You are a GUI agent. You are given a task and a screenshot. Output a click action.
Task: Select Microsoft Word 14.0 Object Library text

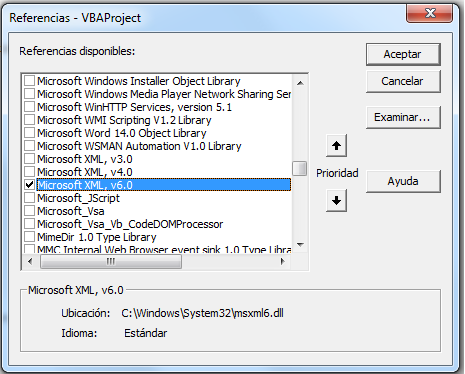(x=122, y=133)
